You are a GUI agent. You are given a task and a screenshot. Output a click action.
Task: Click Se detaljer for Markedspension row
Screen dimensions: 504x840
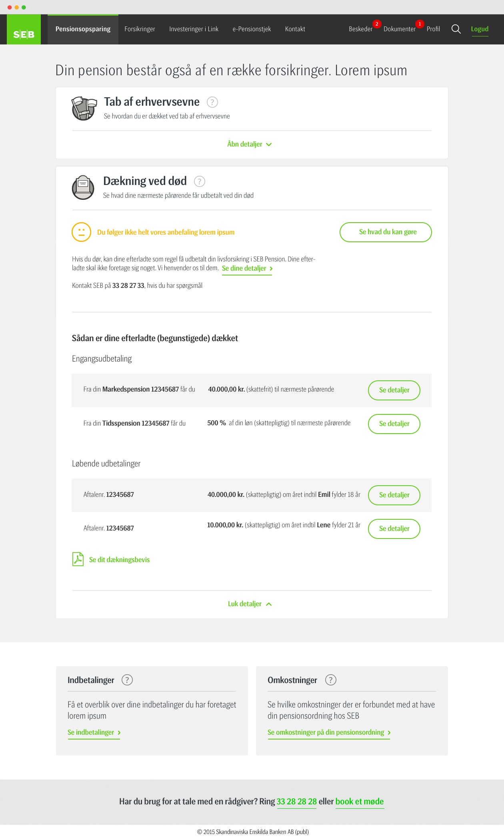click(x=394, y=390)
